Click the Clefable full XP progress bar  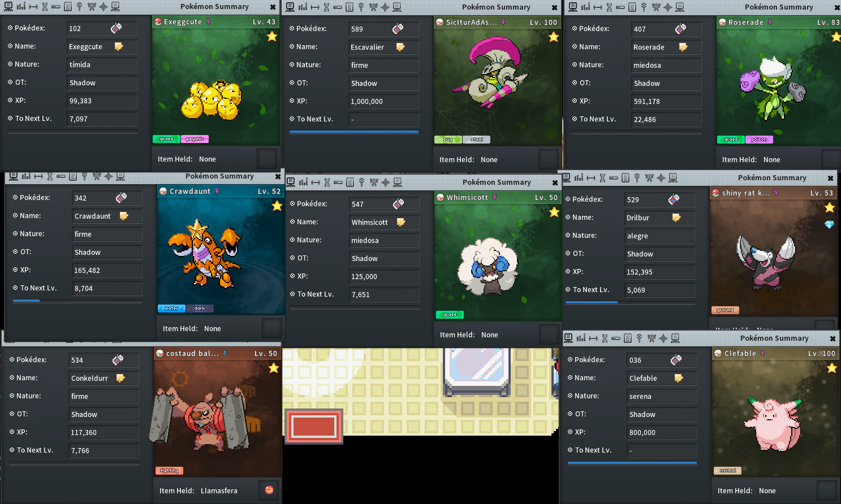(632, 463)
